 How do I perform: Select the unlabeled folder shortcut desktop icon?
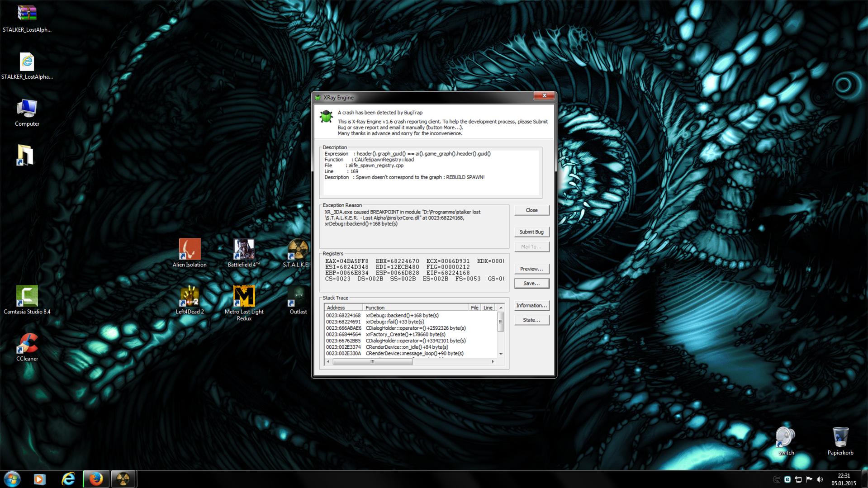click(25, 155)
